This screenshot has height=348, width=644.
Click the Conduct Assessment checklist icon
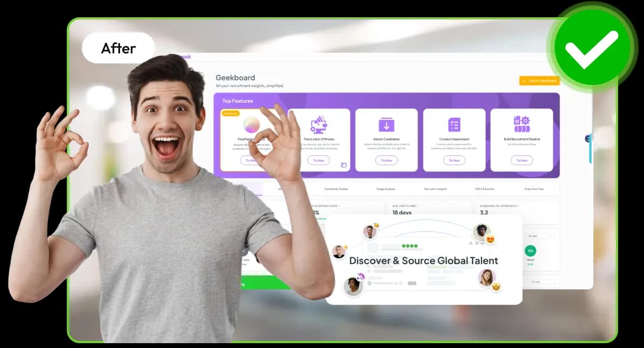tap(454, 125)
